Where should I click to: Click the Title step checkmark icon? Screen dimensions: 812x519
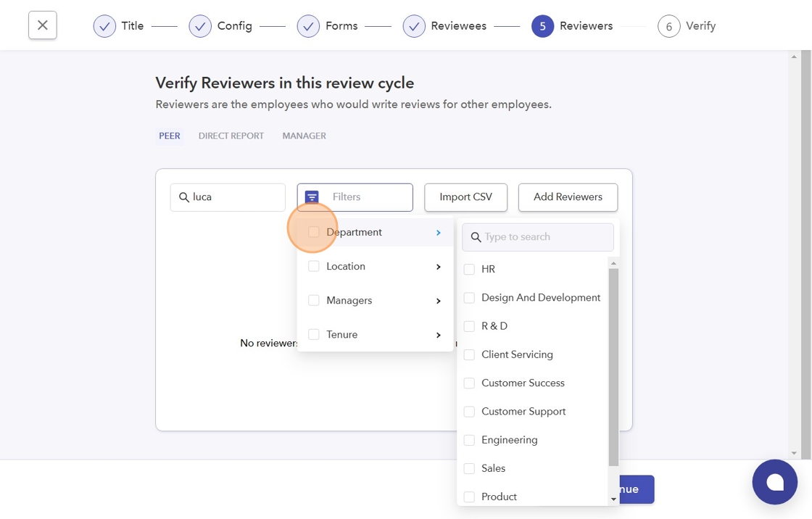point(104,26)
